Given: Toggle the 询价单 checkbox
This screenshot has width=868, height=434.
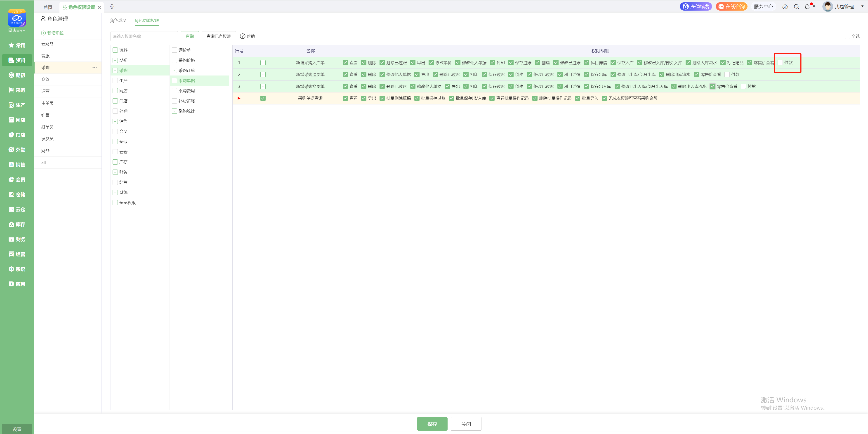Looking at the screenshot, I should click(x=174, y=50).
